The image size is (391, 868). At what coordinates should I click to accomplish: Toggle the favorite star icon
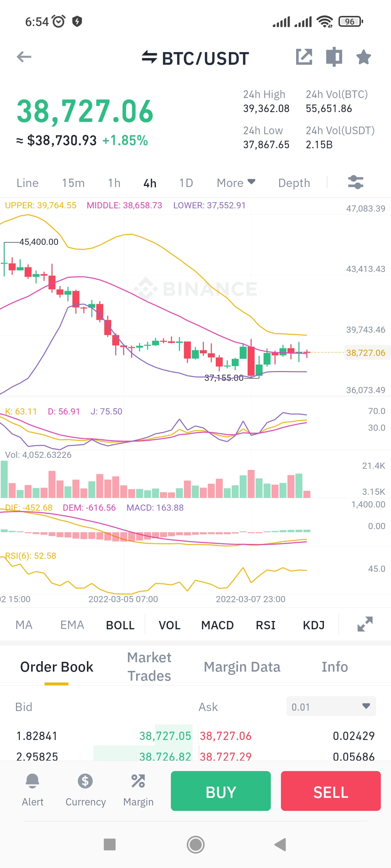tap(363, 57)
